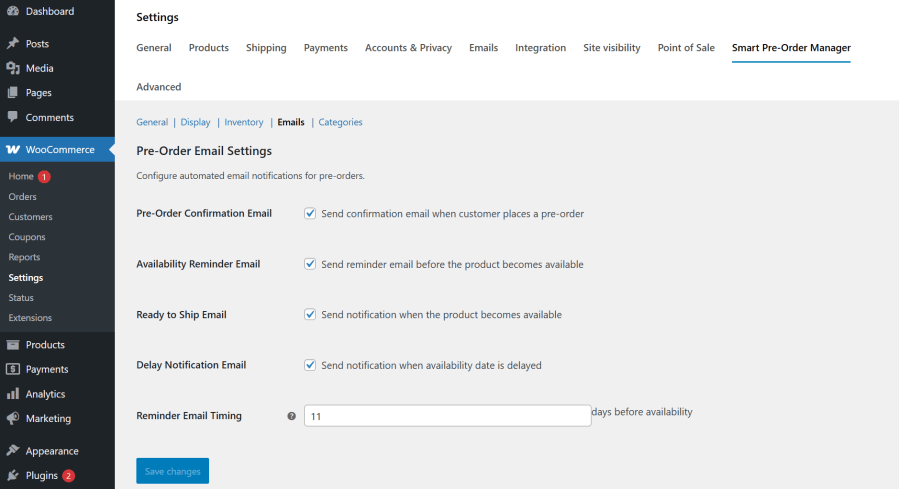This screenshot has width=899, height=489.
Task: Click the Comments speech bubble icon
Action: (13, 117)
